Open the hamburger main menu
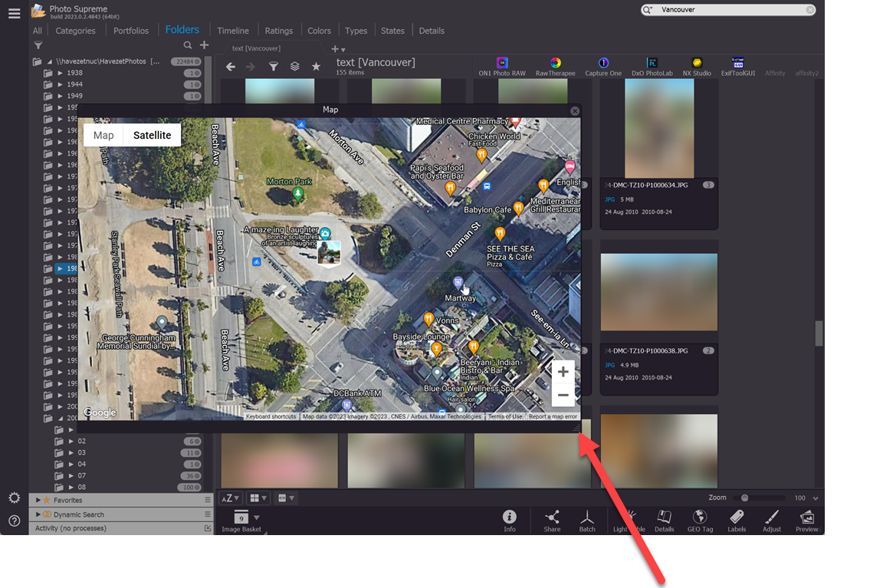This screenshot has height=588, width=893. [15, 14]
